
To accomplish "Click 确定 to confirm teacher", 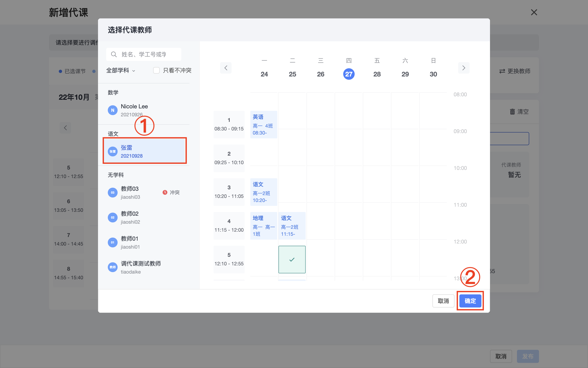I will point(470,301).
